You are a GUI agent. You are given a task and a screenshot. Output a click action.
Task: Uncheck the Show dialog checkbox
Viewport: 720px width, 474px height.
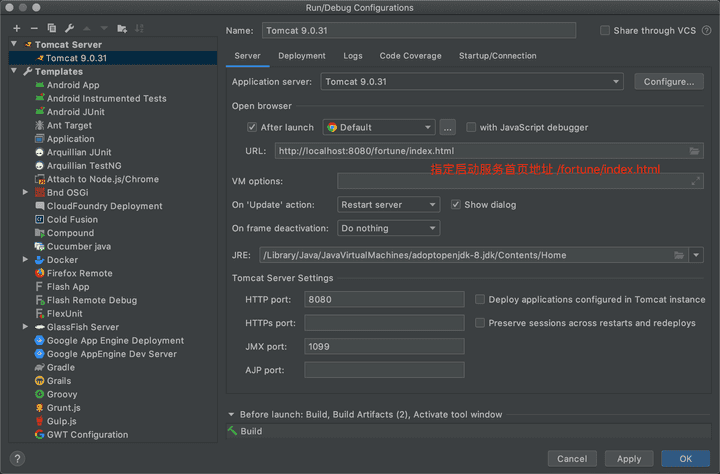456,204
